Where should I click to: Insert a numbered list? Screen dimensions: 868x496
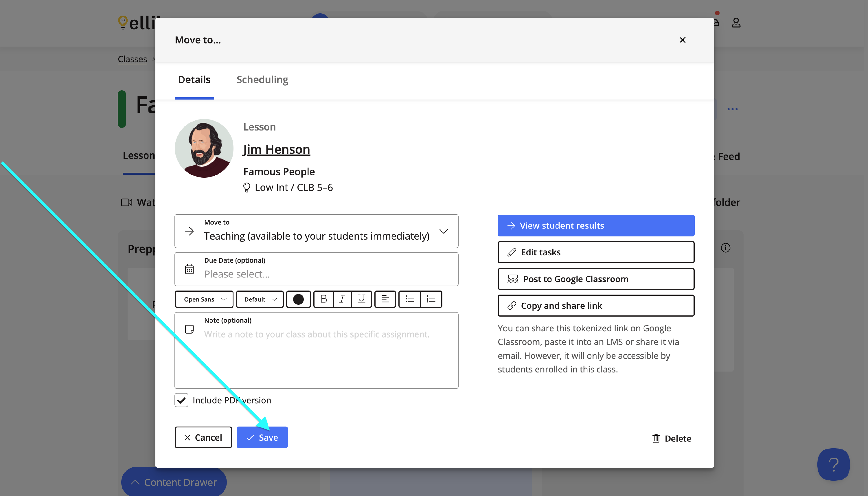431,299
